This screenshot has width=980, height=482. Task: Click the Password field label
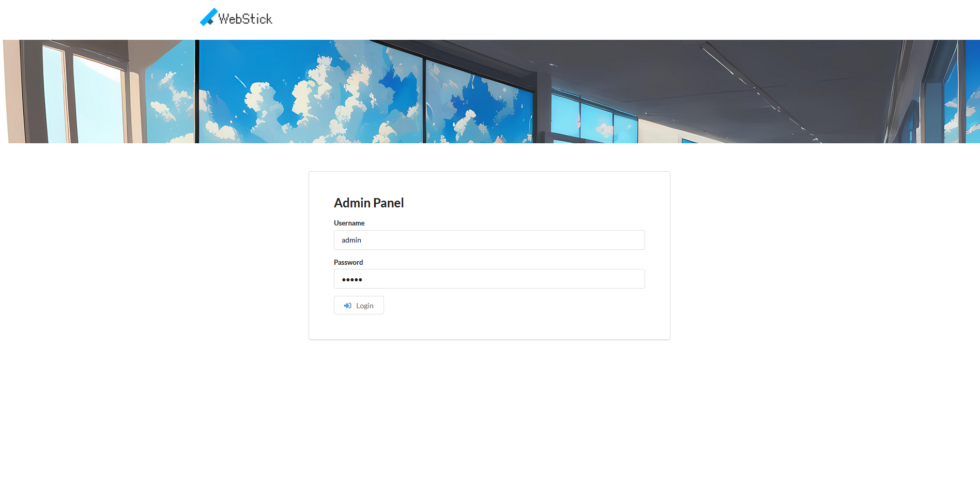click(x=348, y=262)
